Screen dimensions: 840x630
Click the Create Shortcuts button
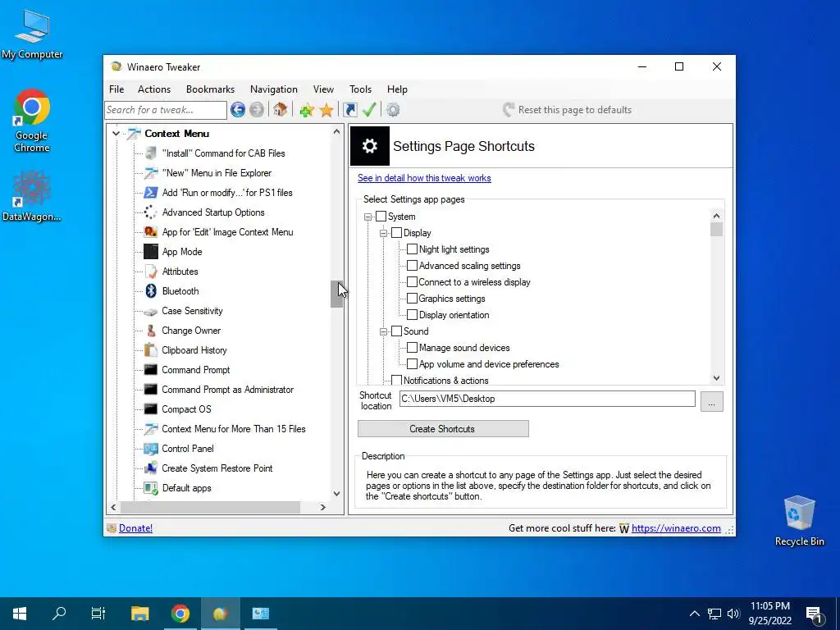pos(443,428)
